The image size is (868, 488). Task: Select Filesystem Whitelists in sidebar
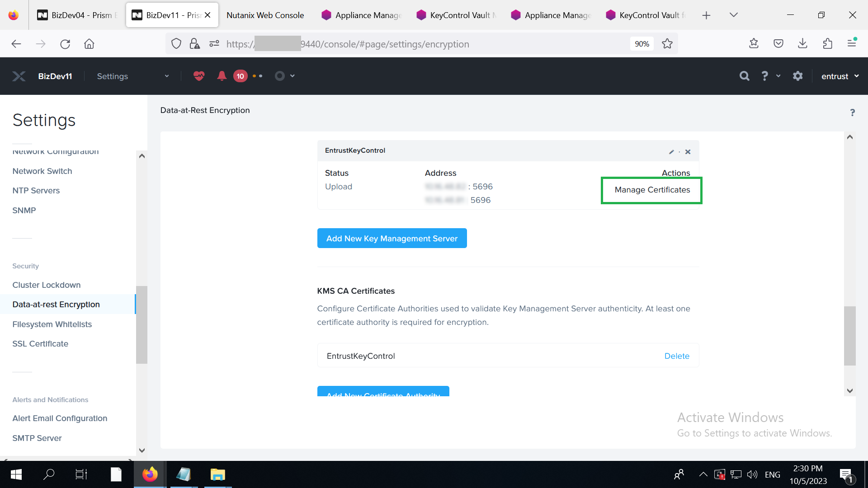tap(52, 324)
